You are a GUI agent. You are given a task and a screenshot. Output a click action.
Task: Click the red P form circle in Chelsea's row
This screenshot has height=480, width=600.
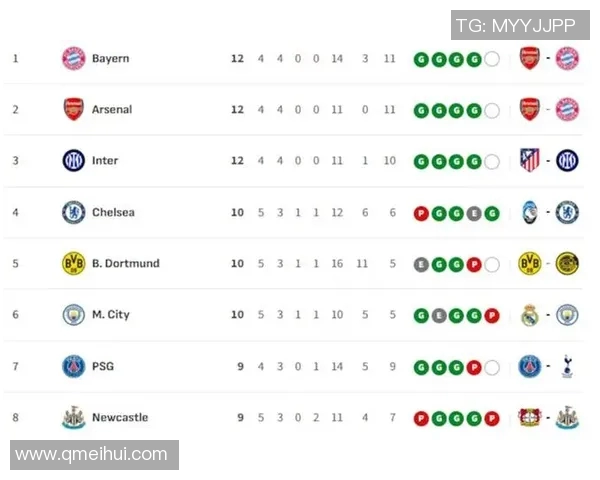[422, 212]
